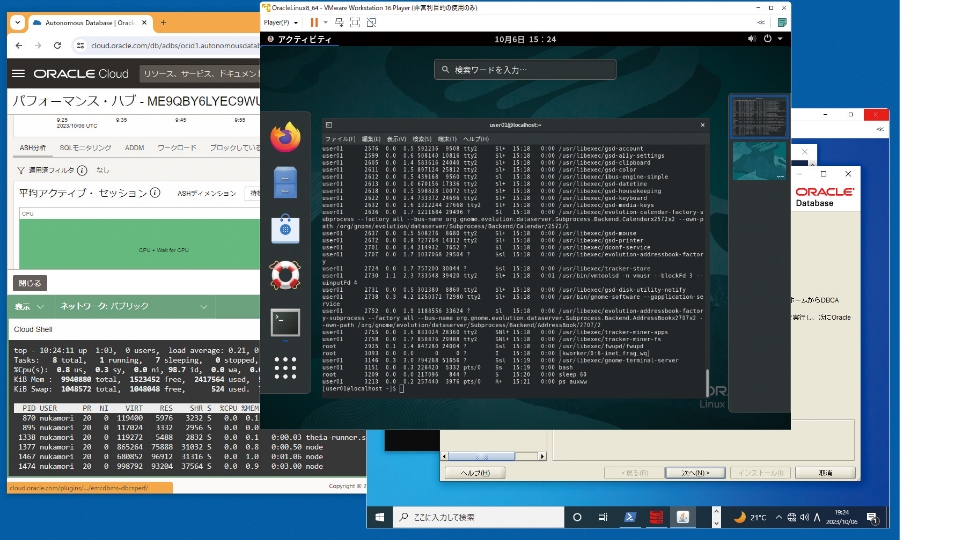Click 次へ(N) button in Oracle installer
The height and width of the screenshot is (540, 960).
pos(695,473)
